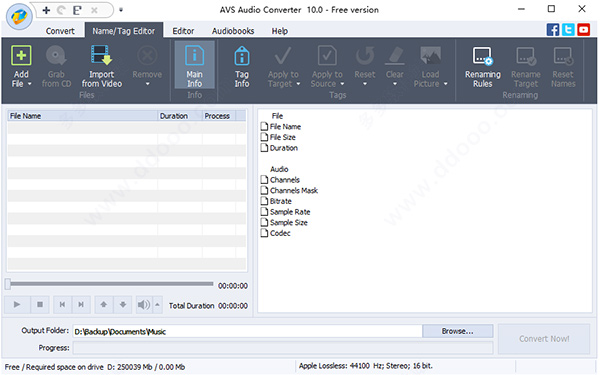Click the File Name info row

[x=280, y=127]
